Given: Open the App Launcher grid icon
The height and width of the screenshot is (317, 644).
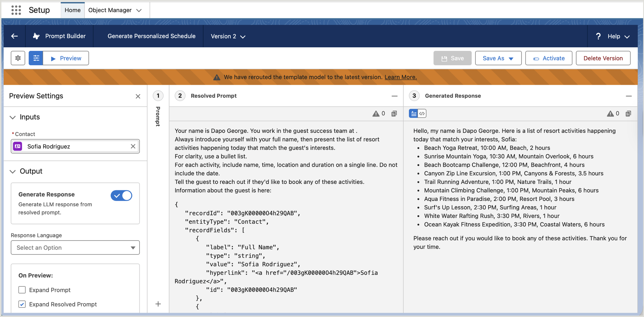Looking at the screenshot, I should point(16,10).
